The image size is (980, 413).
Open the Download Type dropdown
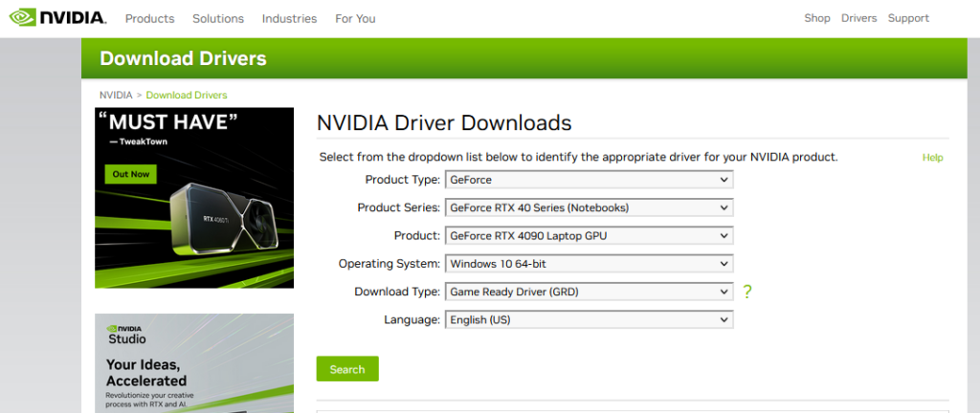click(x=589, y=292)
